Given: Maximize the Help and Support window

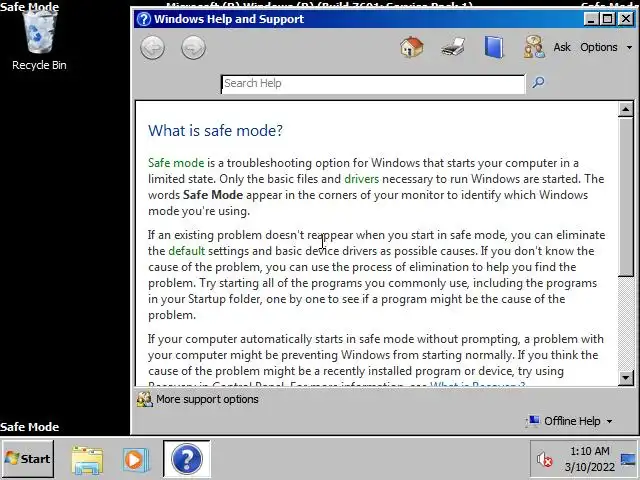Looking at the screenshot, I should [608, 19].
